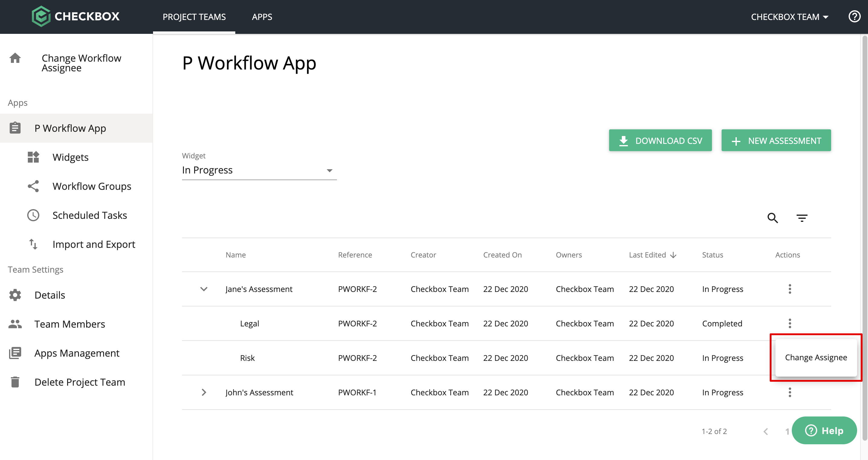Open Workflow Groups in the sidebar
Screen dimensions: 868x460
click(92, 186)
